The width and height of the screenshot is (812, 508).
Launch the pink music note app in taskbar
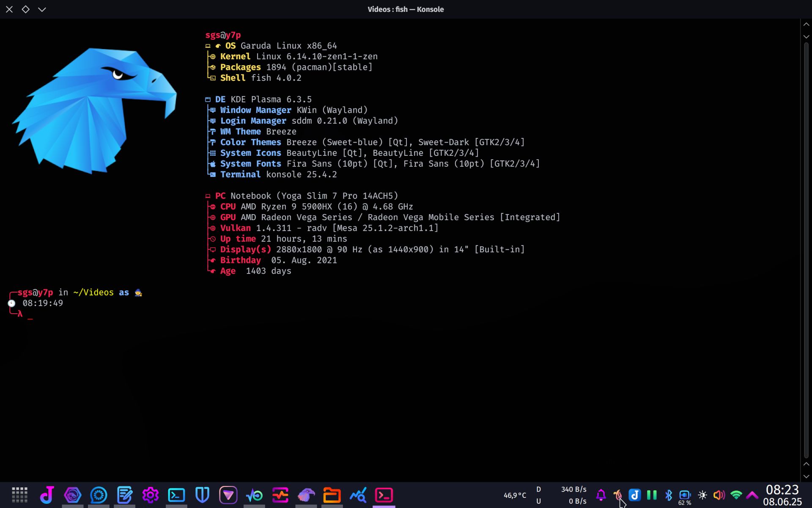47,495
